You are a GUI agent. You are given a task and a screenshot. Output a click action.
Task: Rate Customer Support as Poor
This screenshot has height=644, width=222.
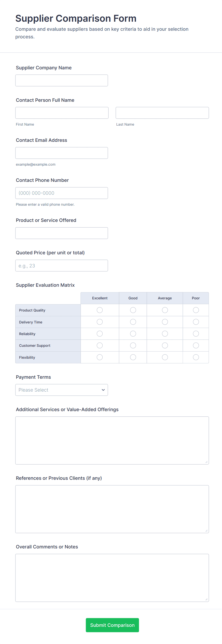click(196, 345)
